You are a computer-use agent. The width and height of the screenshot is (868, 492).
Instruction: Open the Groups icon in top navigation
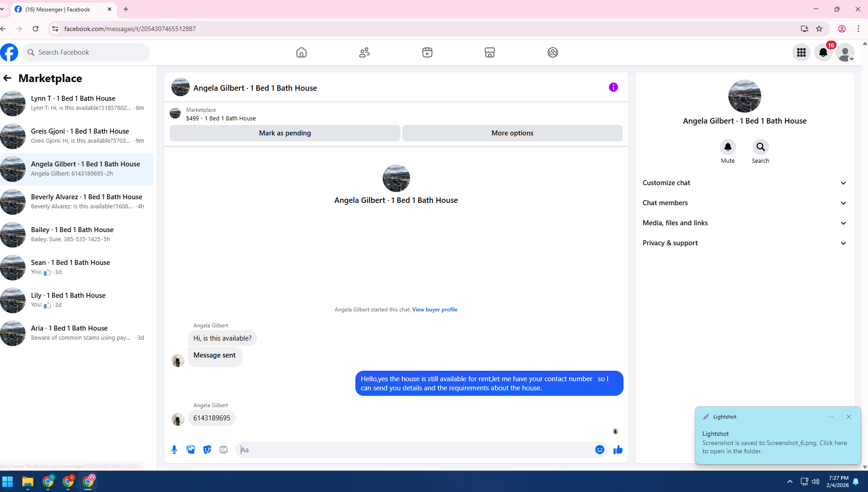tap(552, 52)
